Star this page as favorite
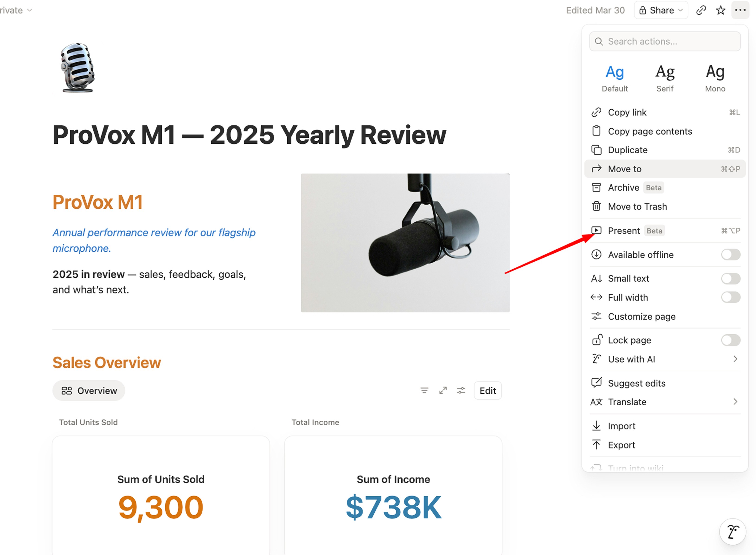 (x=721, y=10)
